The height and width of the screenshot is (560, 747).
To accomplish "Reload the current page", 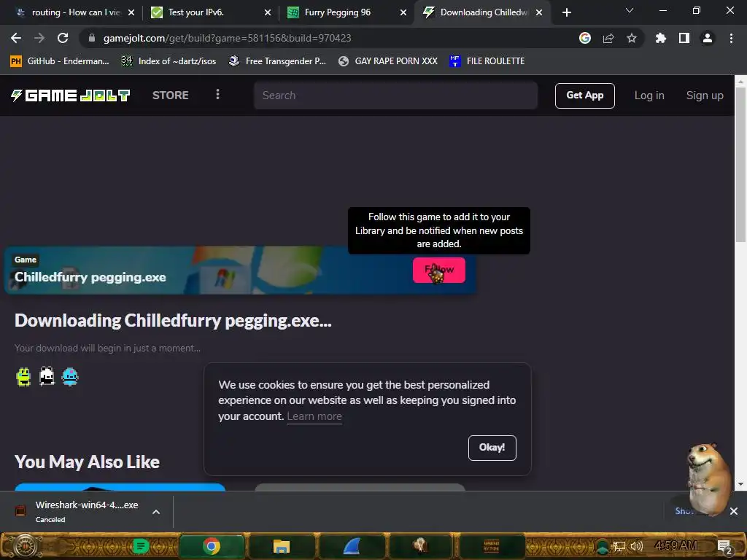I will click(63, 38).
